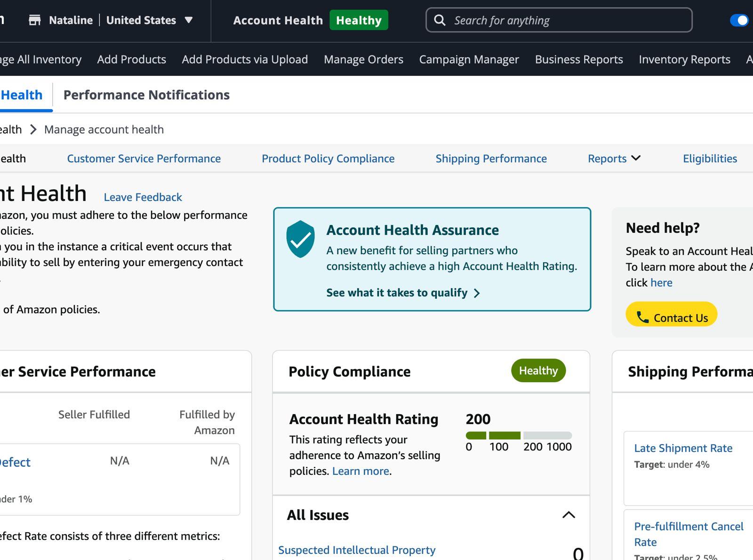Open Business Reports menu
The height and width of the screenshot is (560, 753).
pos(579,59)
